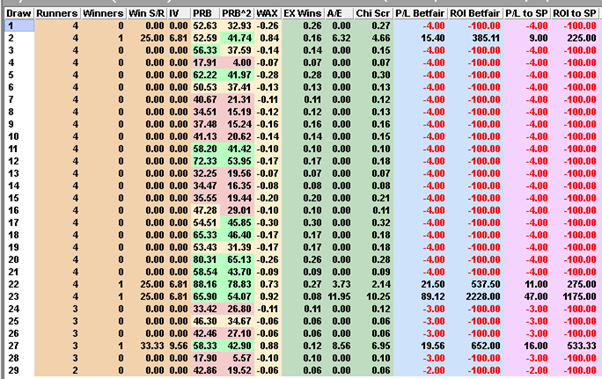Click the Runners column header
Viewport: 602px width, 379px height.
click(x=57, y=13)
